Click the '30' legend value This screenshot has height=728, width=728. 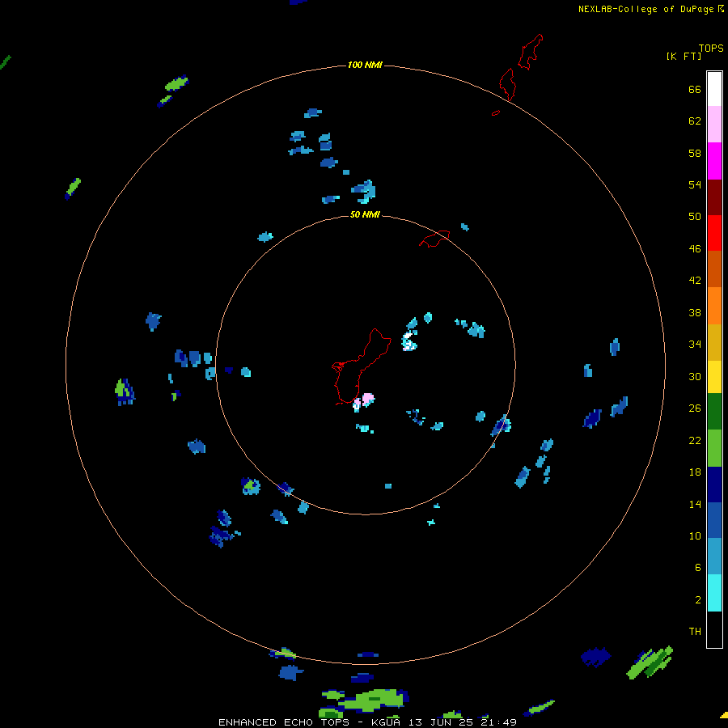pyautogui.click(x=695, y=376)
